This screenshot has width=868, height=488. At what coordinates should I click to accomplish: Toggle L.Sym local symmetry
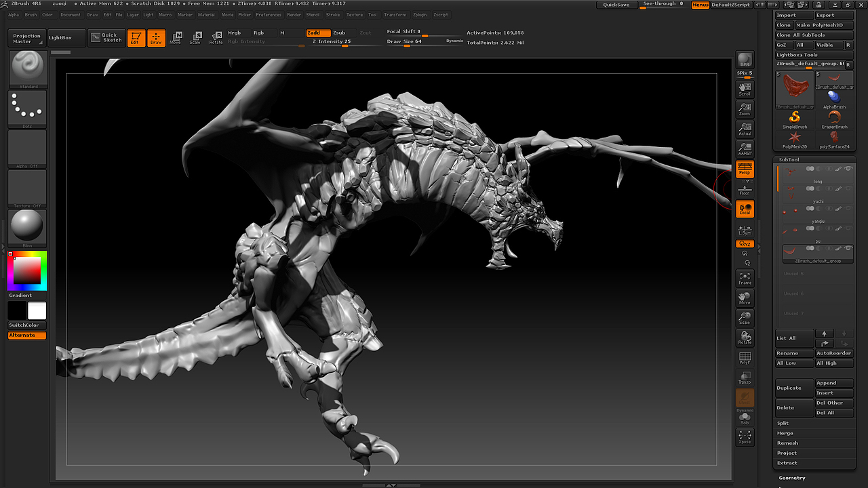(x=745, y=229)
